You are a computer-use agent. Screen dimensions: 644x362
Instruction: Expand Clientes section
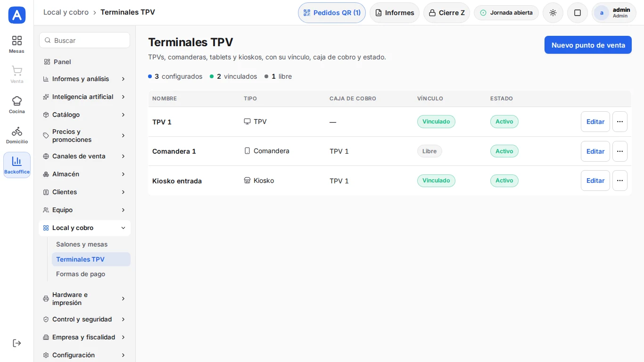[84, 192]
